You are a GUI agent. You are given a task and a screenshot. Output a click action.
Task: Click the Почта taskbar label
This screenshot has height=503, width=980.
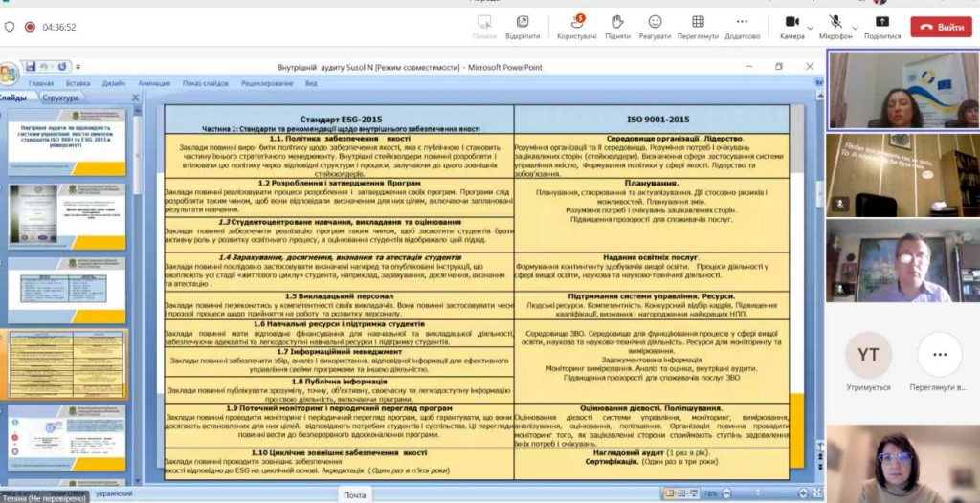[354, 495]
